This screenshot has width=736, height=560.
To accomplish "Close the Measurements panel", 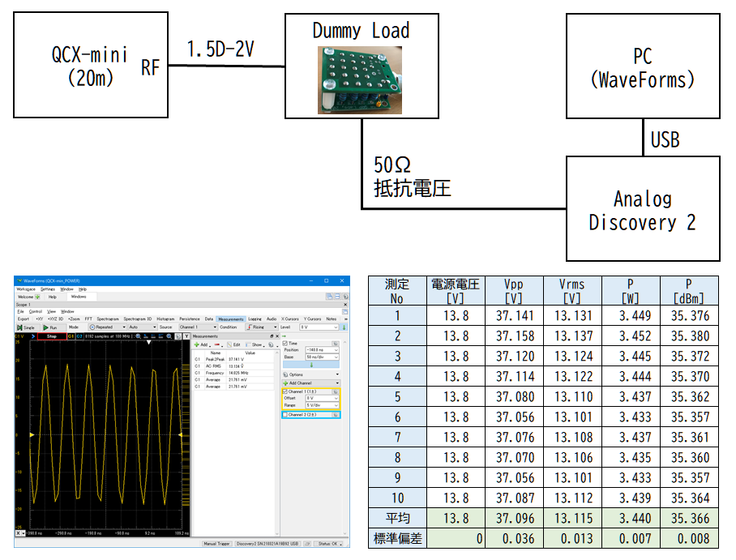I will coord(277,336).
